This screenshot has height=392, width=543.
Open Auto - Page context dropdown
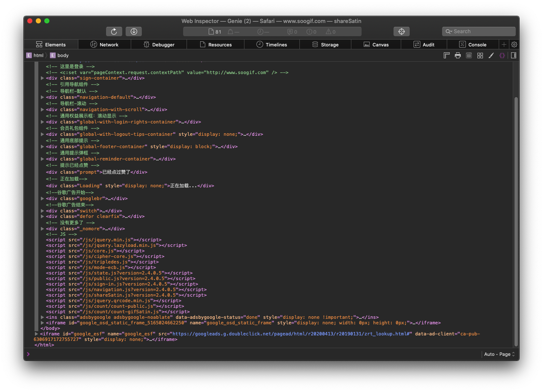pyautogui.click(x=500, y=354)
